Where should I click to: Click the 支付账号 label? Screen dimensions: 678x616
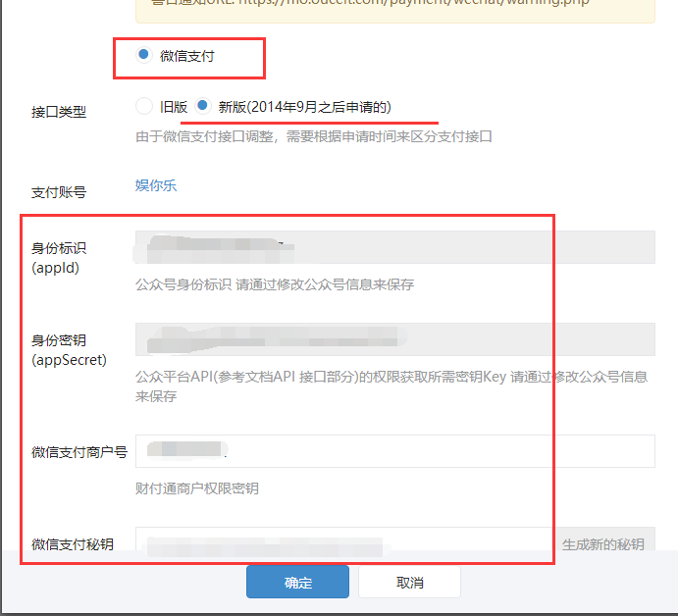click(x=59, y=192)
